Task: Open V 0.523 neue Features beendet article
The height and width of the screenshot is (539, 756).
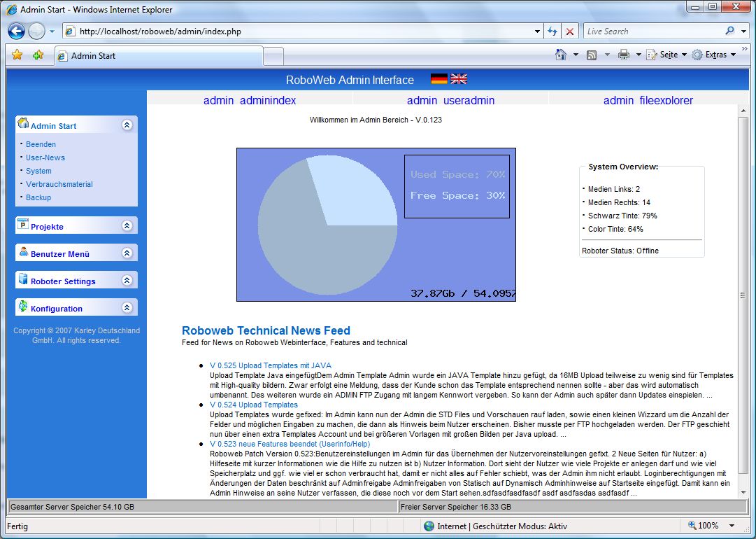Action: tap(290, 444)
